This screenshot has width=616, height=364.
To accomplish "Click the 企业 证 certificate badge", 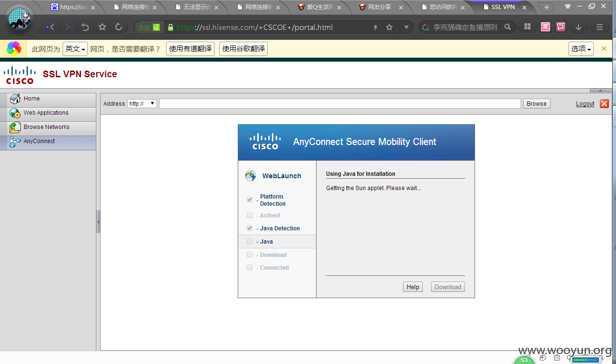I will pyautogui.click(x=149, y=27).
